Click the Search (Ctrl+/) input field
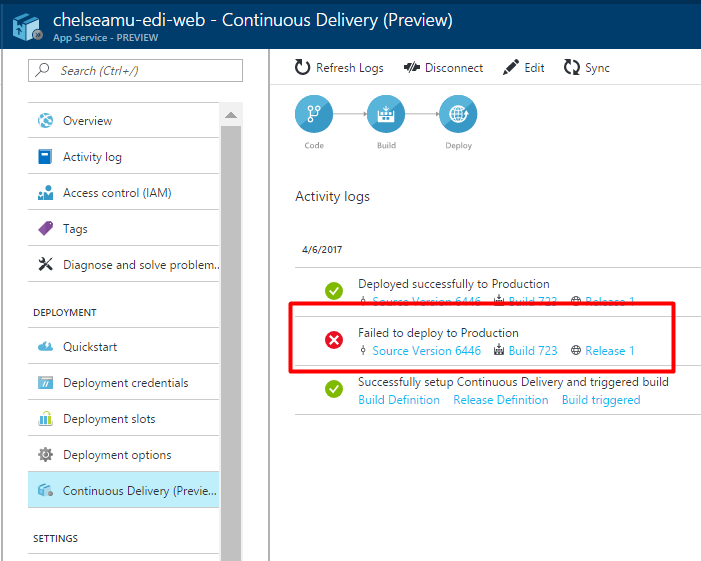Image resolution: width=701 pixels, height=561 pixels. (135, 71)
